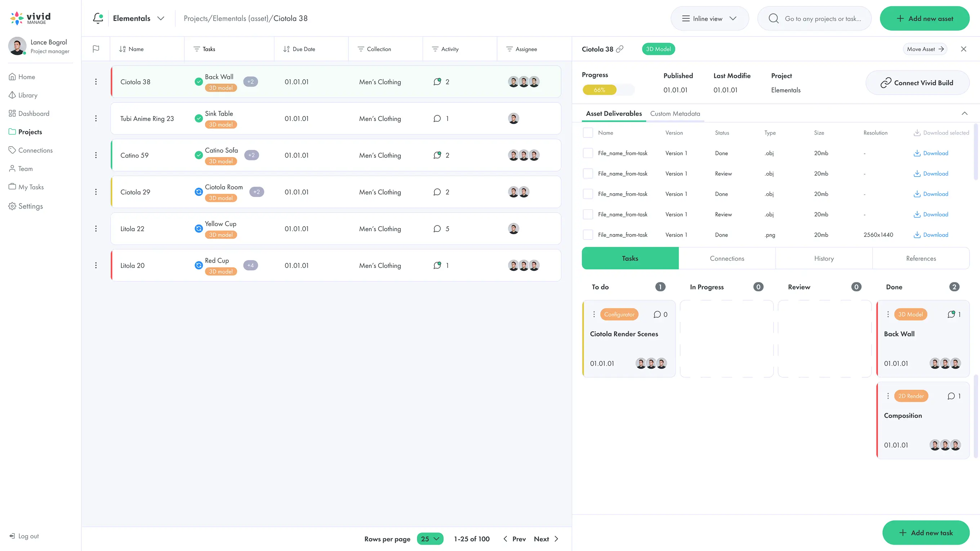Click the flag column header icon
The height and width of the screenshot is (551, 980).
click(96, 49)
